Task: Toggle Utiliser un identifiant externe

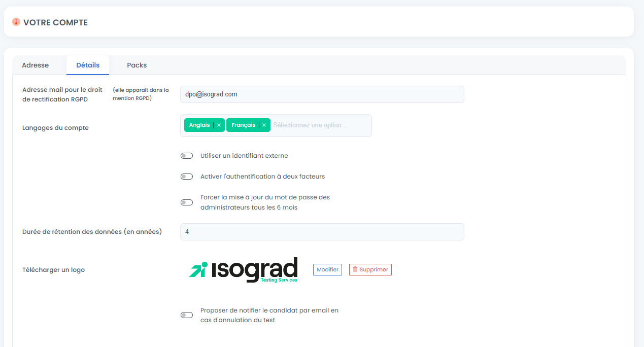Action: 187,156
